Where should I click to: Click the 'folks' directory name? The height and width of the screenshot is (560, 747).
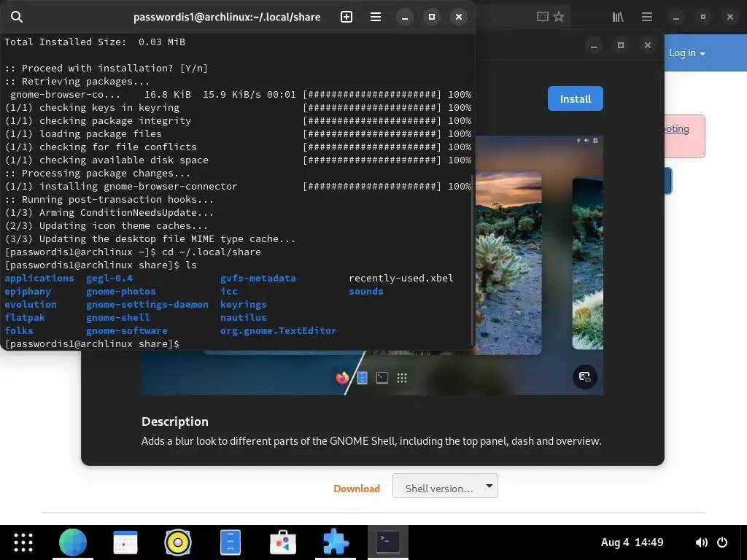pyautogui.click(x=19, y=330)
